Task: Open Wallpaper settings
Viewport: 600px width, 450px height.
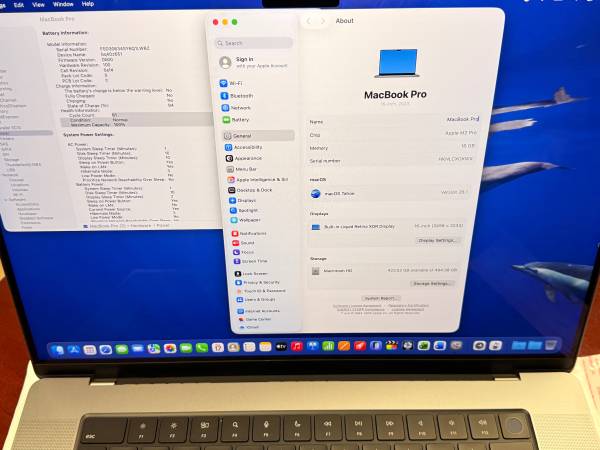Action: coord(246,220)
